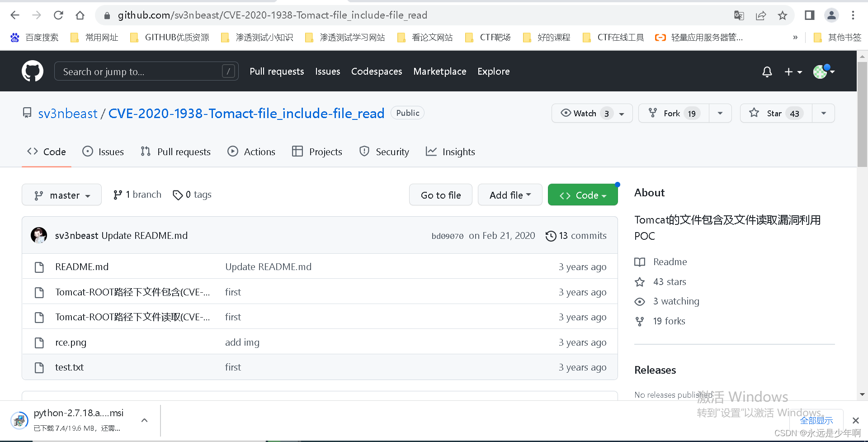Open the Update README.md commit message
Screen dimensions: 868x442
point(268,267)
